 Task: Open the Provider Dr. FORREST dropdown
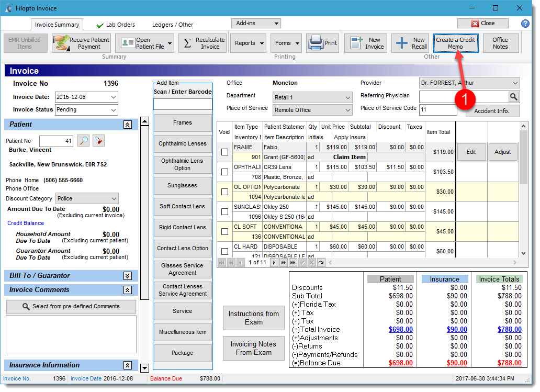click(x=515, y=83)
